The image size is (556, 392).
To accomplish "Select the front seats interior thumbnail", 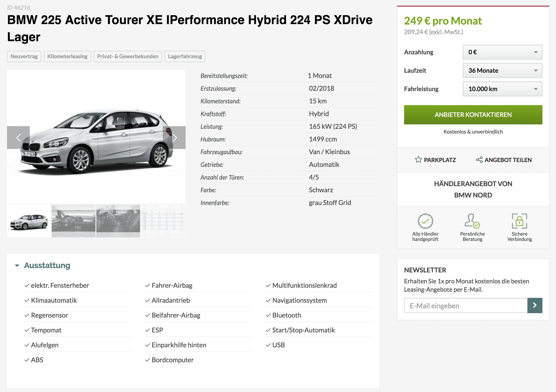I will click(x=118, y=221).
